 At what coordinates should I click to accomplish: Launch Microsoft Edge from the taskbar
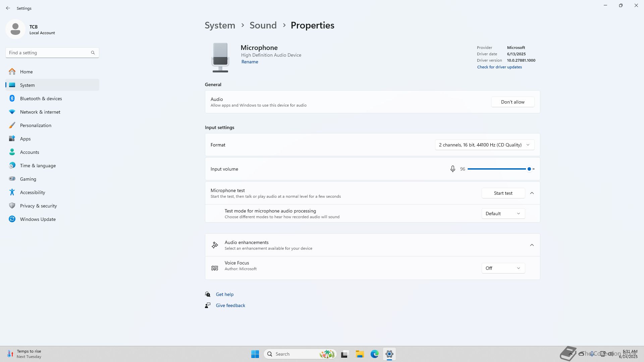(x=374, y=354)
